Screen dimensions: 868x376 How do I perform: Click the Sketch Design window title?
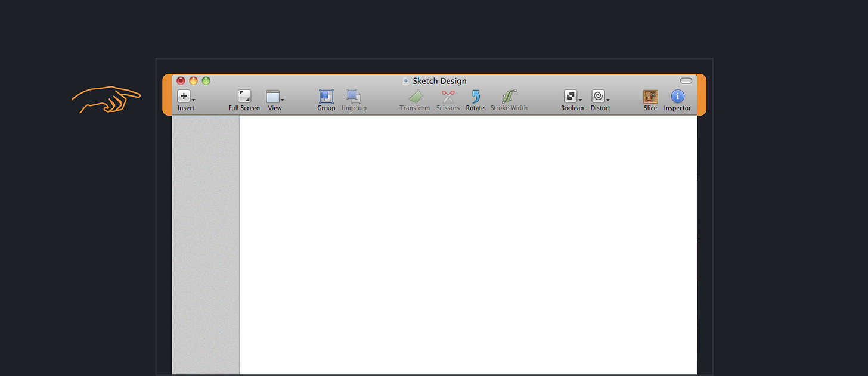439,81
